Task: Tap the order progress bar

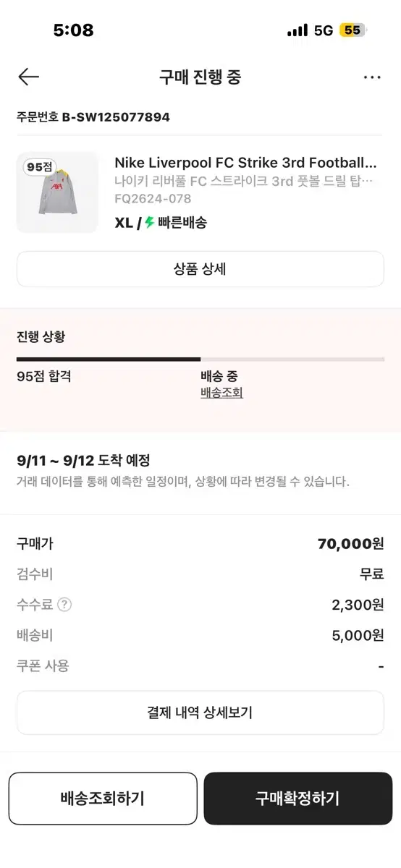Action: tap(200, 359)
